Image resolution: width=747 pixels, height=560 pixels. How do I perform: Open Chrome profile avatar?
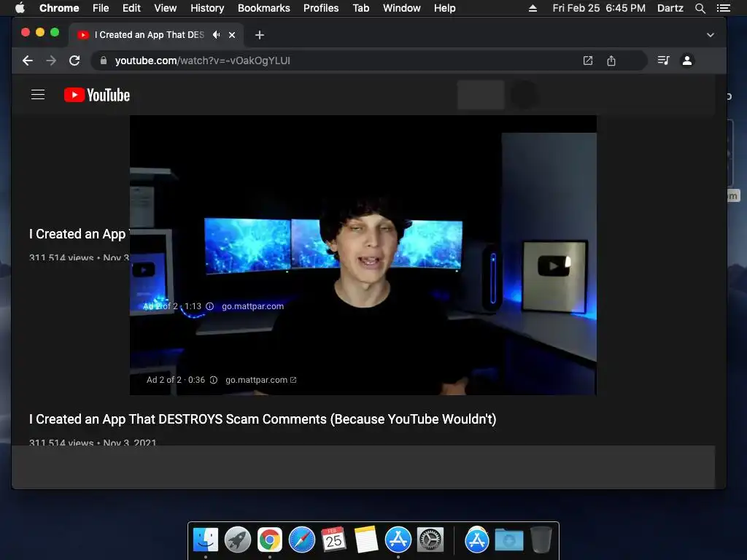click(687, 61)
